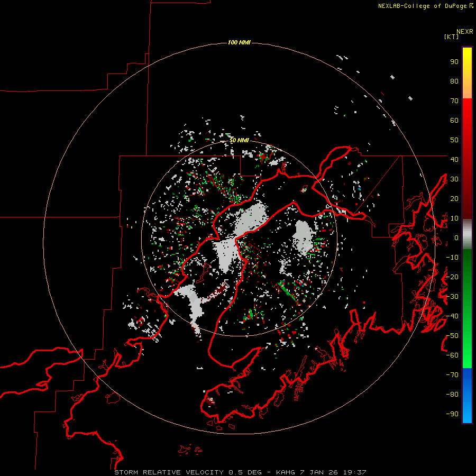The width and height of the screenshot is (476, 476).
Task: Click the 30 value on velocity scale
Action: pos(454,179)
